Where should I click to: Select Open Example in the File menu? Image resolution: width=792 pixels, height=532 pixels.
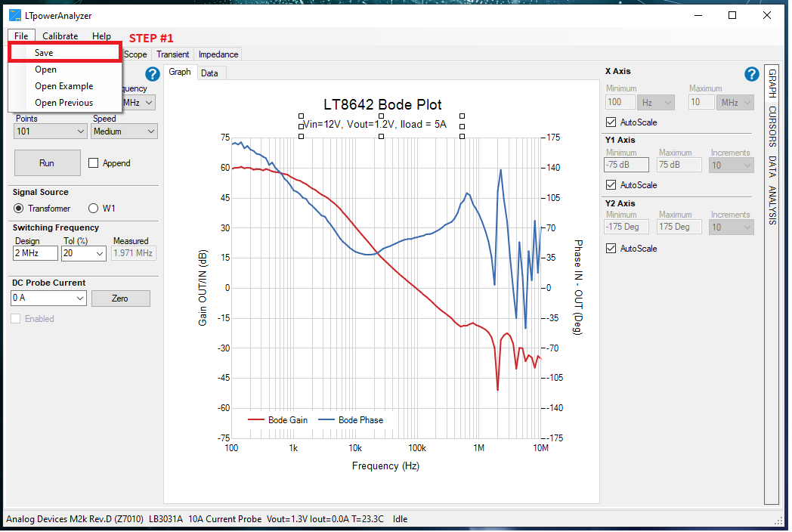(63, 86)
